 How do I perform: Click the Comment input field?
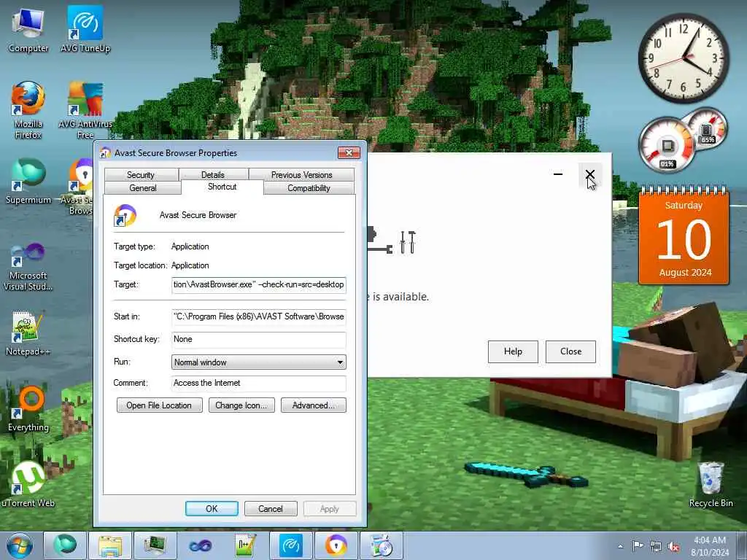click(259, 384)
